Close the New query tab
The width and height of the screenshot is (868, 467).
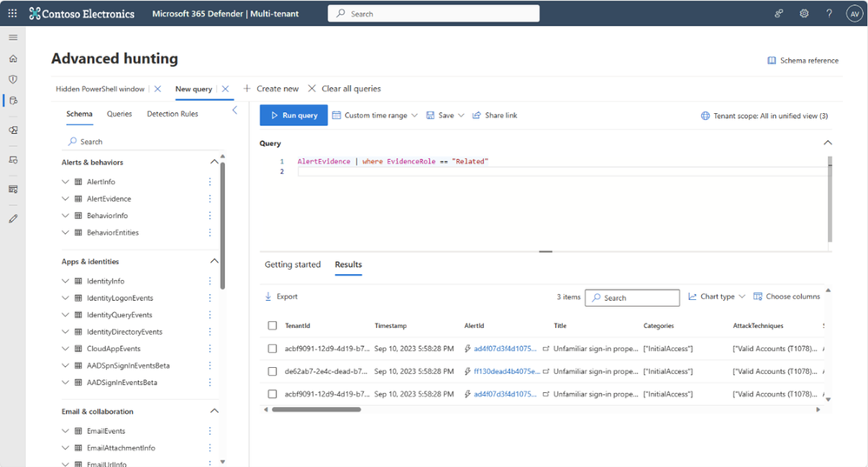pos(225,89)
